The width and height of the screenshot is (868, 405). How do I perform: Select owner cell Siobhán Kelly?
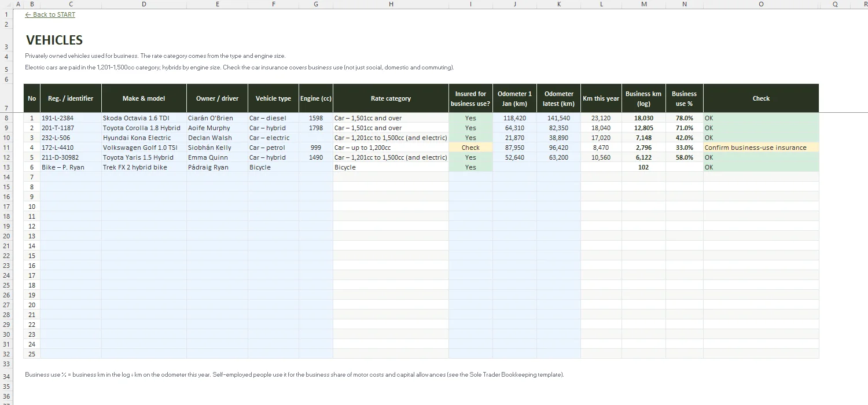[217, 148]
